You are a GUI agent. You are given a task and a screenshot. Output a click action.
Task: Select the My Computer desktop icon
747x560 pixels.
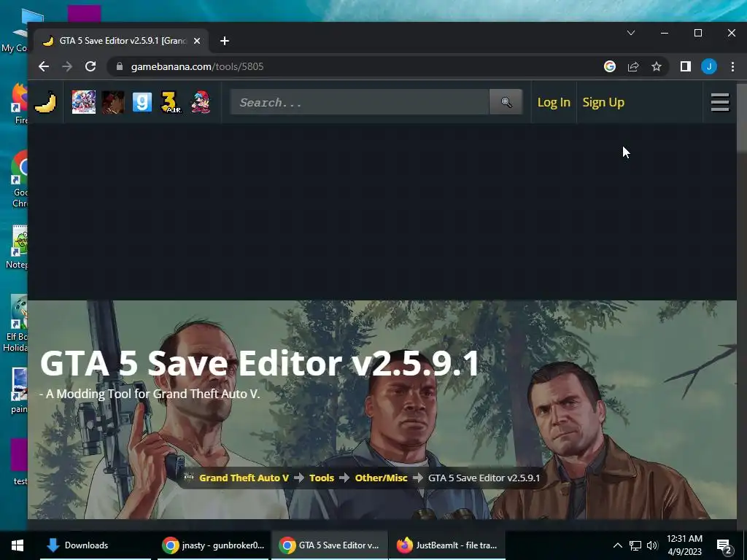tap(15, 31)
